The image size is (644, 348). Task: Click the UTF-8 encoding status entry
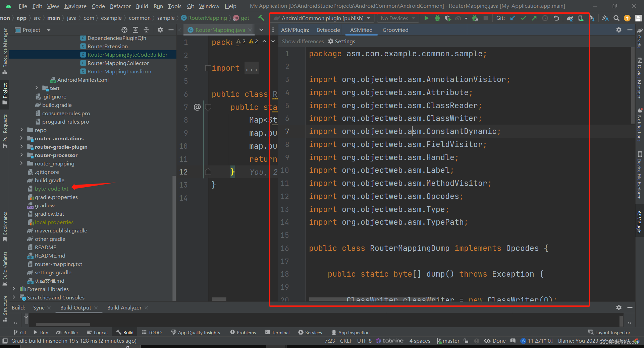point(364,341)
